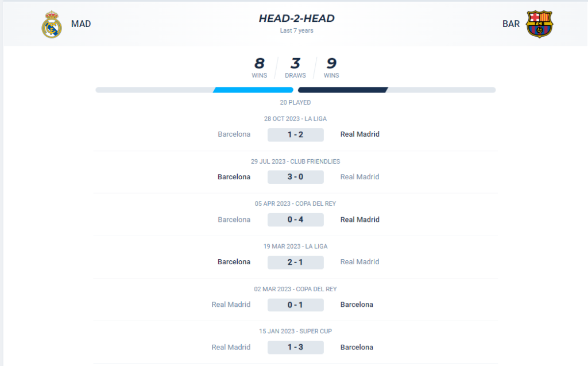Click the HEAD-2-HEAD heading

click(x=296, y=18)
